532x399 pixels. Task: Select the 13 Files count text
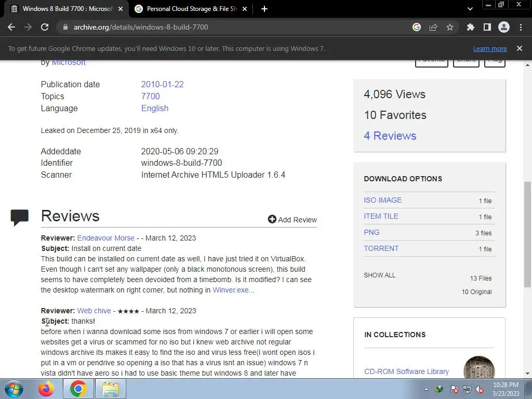[x=481, y=278]
